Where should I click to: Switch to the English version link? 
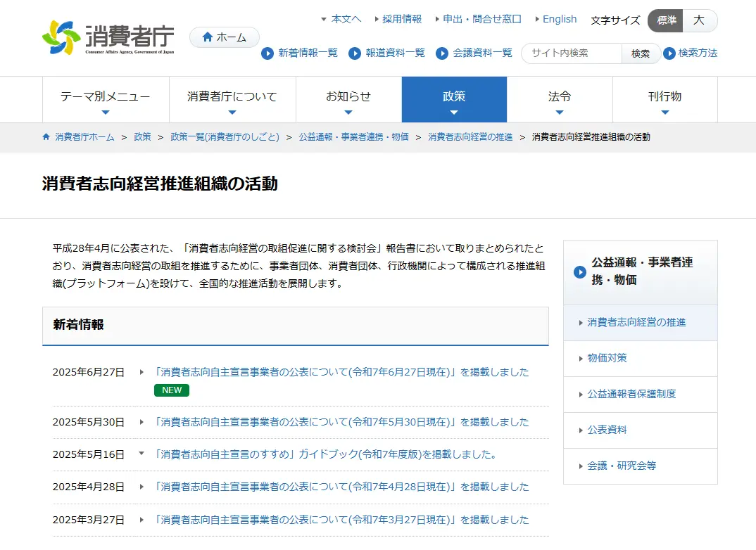560,19
